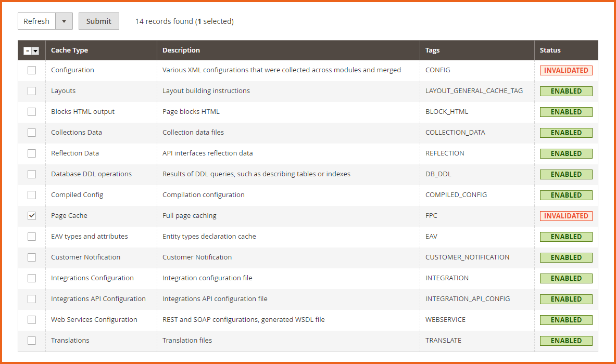Viewport: 616px width, 364px height.
Task: Click the INVALIDATED badge for Page Cache
Action: point(566,215)
